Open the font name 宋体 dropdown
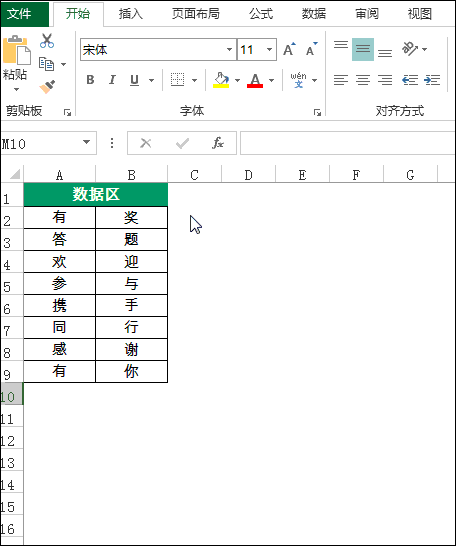456x546 pixels. 229,49
